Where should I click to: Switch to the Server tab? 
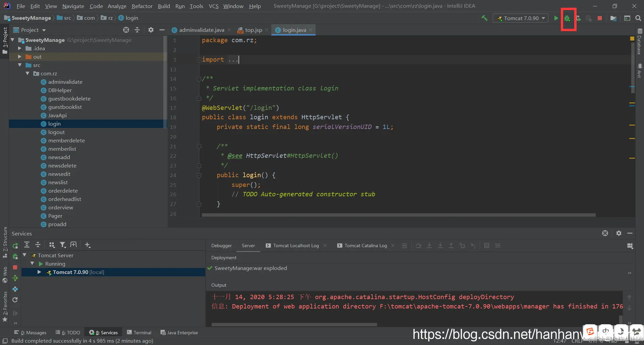[248, 246]
